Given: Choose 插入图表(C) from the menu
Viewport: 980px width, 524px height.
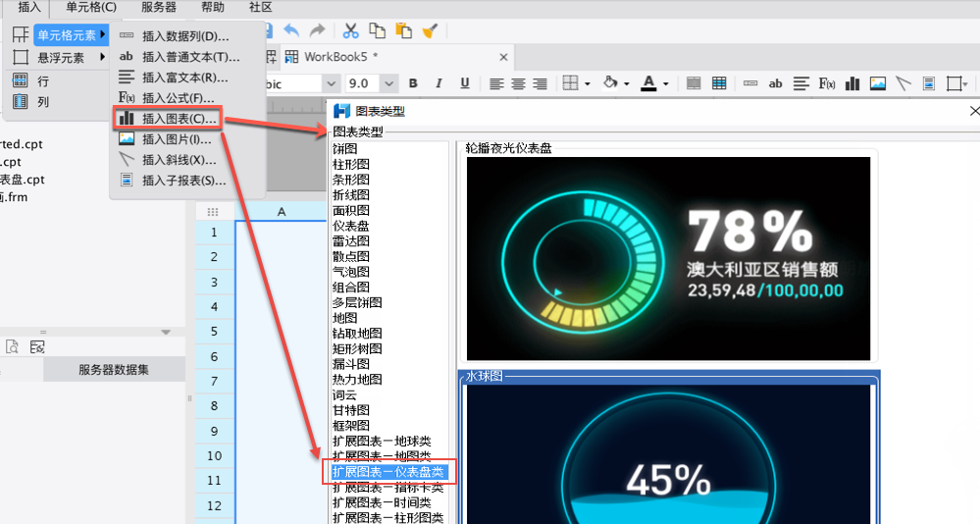Looking at the screenshot, I should [180, 119].
